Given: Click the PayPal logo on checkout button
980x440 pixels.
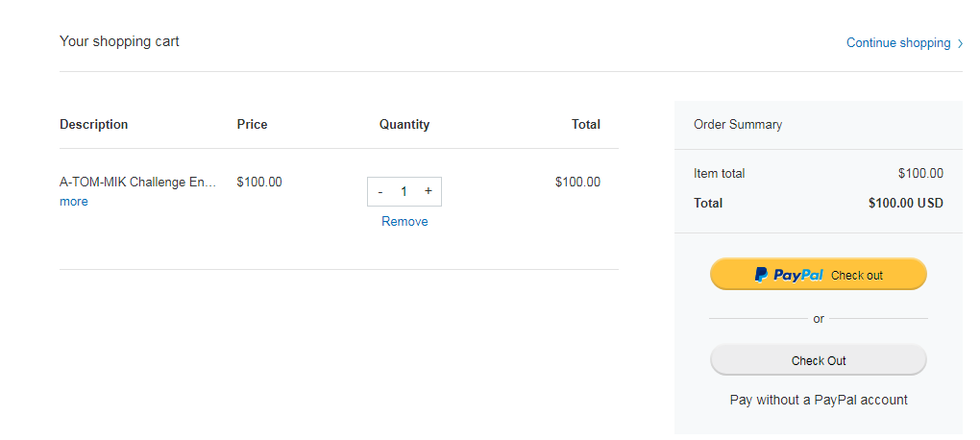Looking at the screenshot, I should pyautogui.click(x=789, y=275).
